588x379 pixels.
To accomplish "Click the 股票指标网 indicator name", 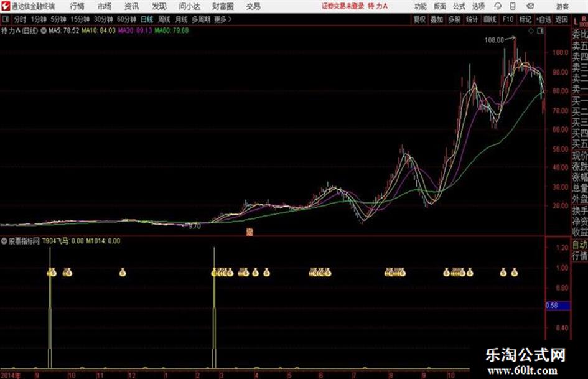I will pos(24,241).
